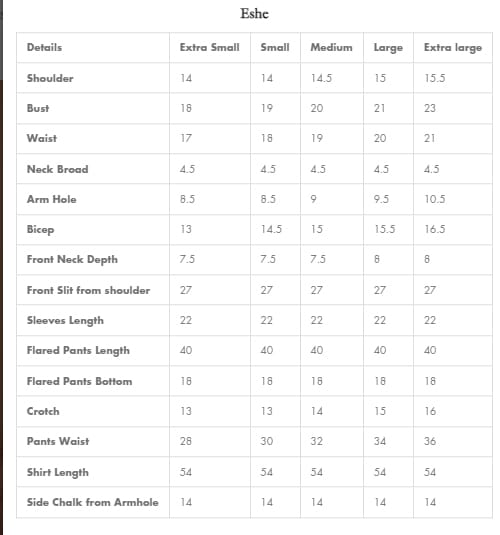500x535 pixels.
Task: Click the Shoulder row label
Action: (x=50, y=78)
